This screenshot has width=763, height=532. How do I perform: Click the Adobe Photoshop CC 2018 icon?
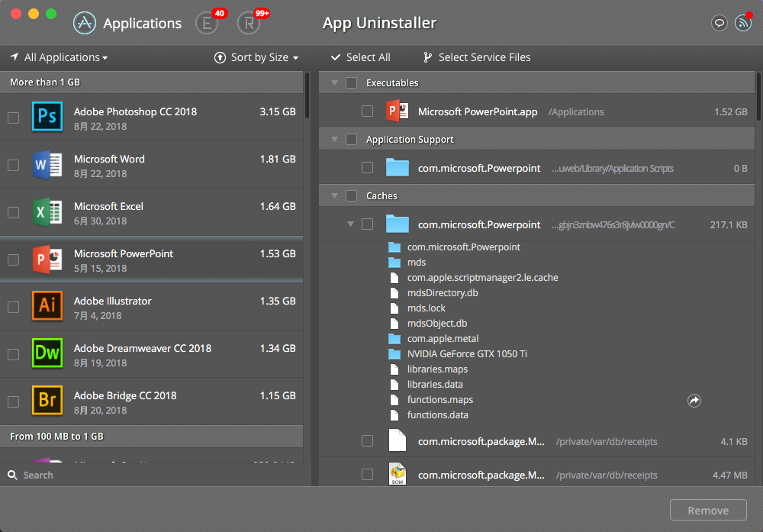(47, 117)
